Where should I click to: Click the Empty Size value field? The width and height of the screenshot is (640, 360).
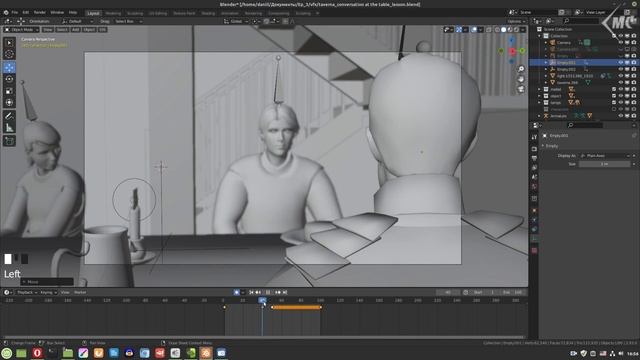tap(604, 164)
